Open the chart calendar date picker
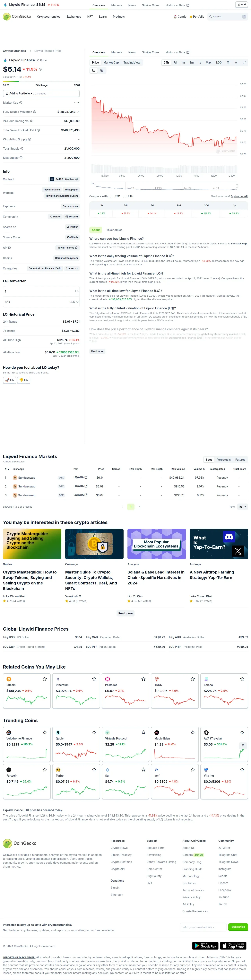The width and height of the screenshot is (251, 980). coord(228,62)
